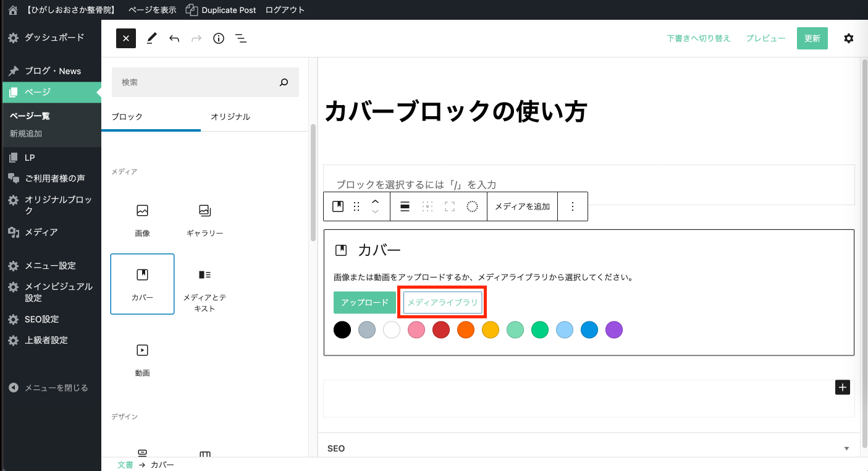Open settings gear next to the 更新 button
Image resolution: width=868 pixels, height=471 pixels.
848,38
